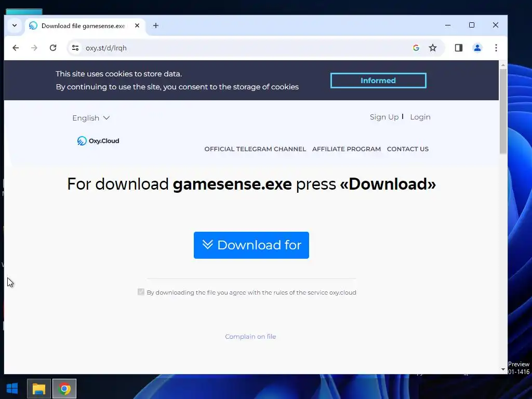Open the Login link
The height and width of the screenshot is (399, 532).
tap(420, 117)
